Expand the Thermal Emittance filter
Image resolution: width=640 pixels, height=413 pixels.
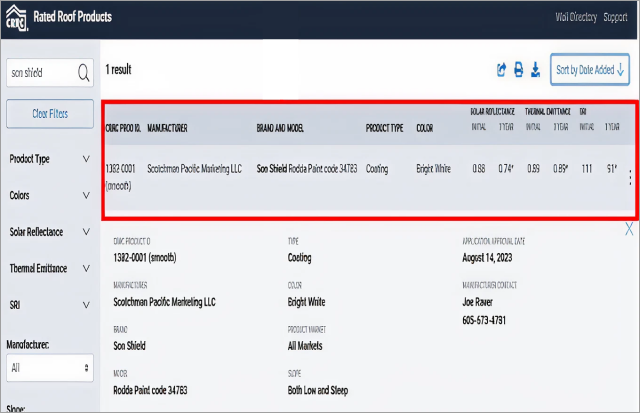point(50,269)
